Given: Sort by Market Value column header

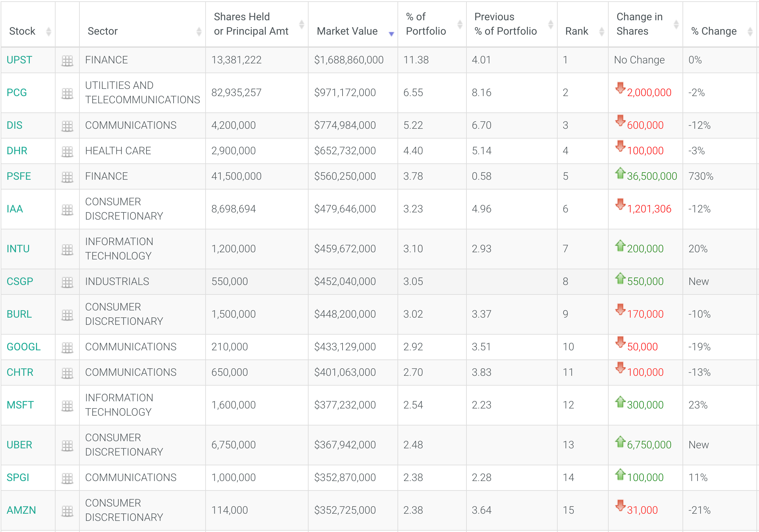Looking at the screenshot, I should 353,25.
